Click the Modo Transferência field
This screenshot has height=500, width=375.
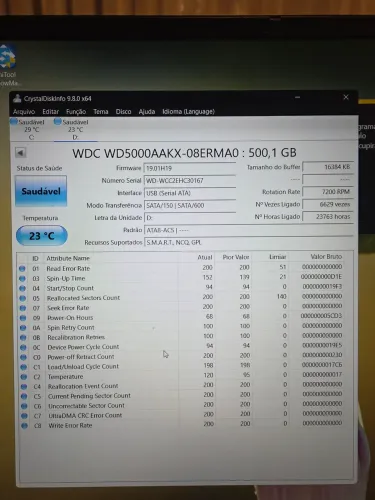pyautogui.click(x=190, y=205)
